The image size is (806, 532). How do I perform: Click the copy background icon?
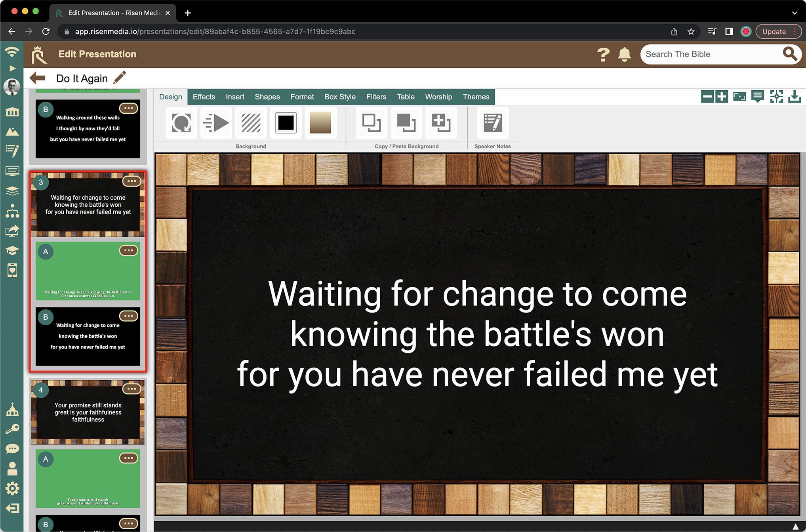(372, 123)
